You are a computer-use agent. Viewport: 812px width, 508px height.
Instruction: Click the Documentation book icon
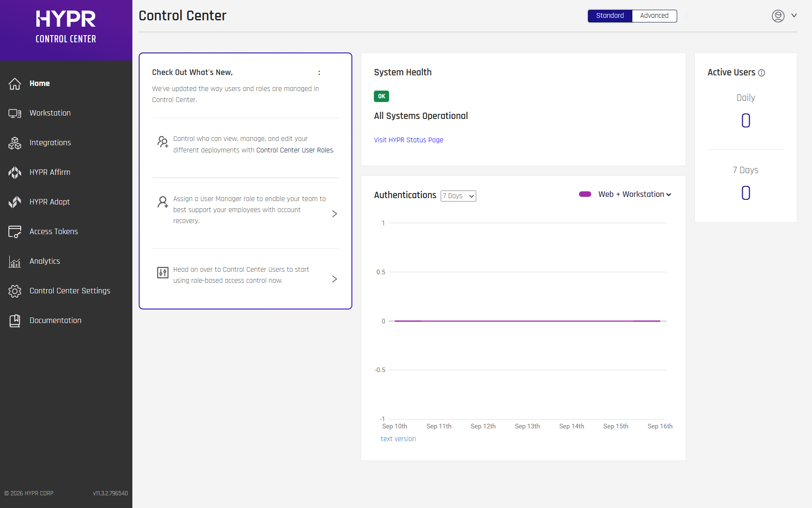(x=15, y=320)
